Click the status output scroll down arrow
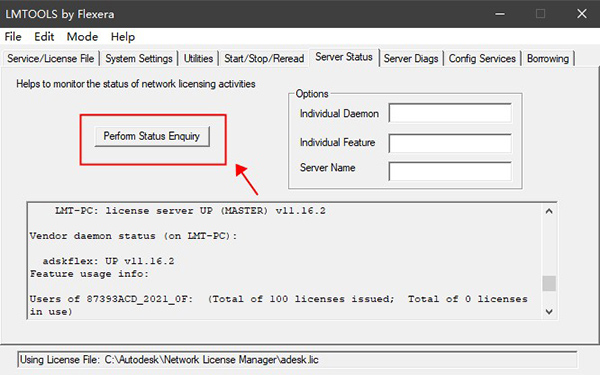Viewport: 600px width, 375px height. tap(549, 311)
